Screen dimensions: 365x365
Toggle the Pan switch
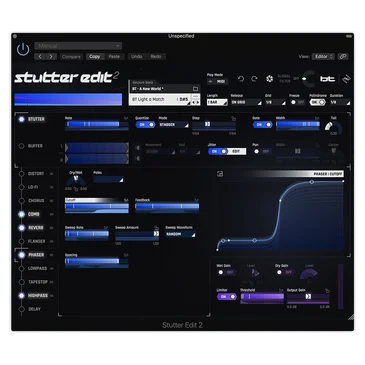pos(261,151)
